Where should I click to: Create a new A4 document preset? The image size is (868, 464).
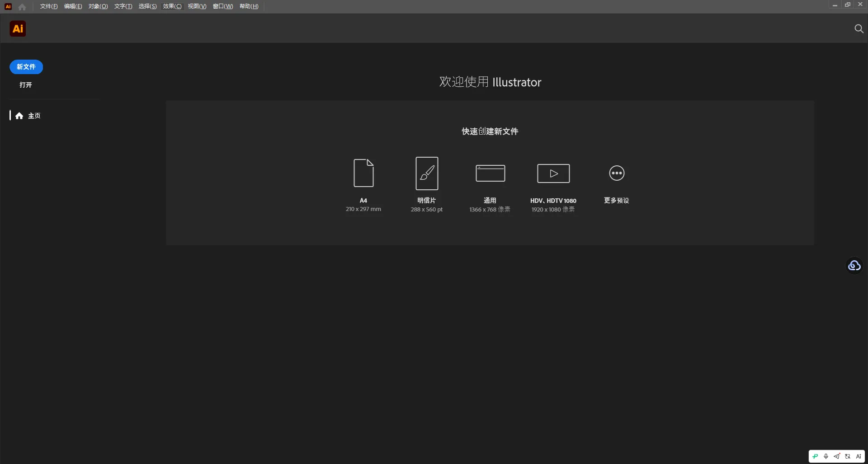(x=363, y=173)
